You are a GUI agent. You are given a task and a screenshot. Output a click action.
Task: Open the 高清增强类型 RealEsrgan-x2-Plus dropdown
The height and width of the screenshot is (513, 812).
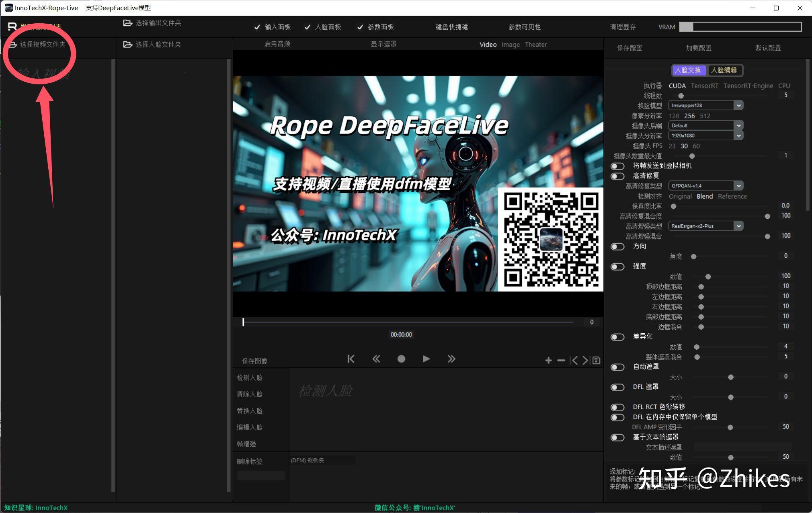[705, 226]
